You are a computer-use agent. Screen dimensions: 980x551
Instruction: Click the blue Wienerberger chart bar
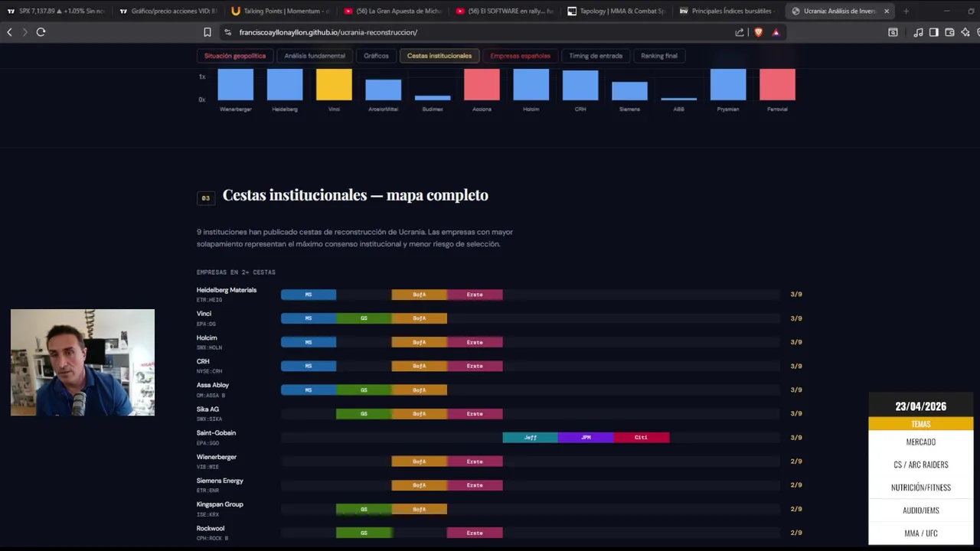point(235,84)
